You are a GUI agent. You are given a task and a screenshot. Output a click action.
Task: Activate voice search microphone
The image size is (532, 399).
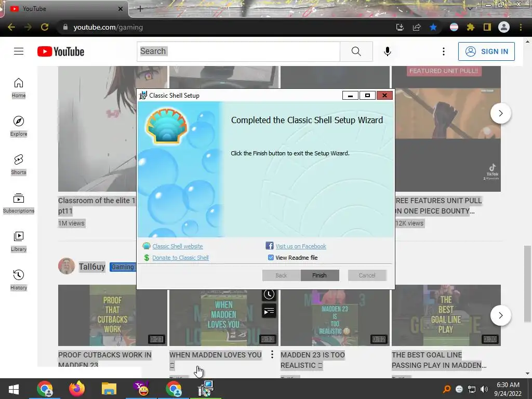pos(388,51)
